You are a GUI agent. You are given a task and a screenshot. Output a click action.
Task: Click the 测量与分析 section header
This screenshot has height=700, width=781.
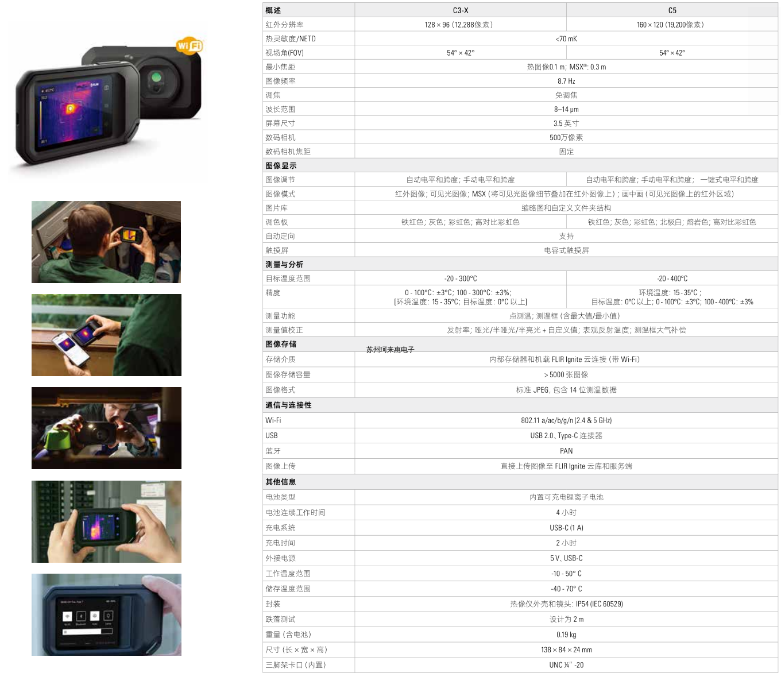[284, 264]
